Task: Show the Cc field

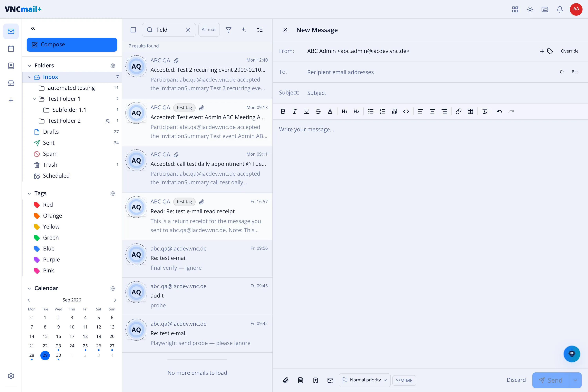Action: coord(562,72)
